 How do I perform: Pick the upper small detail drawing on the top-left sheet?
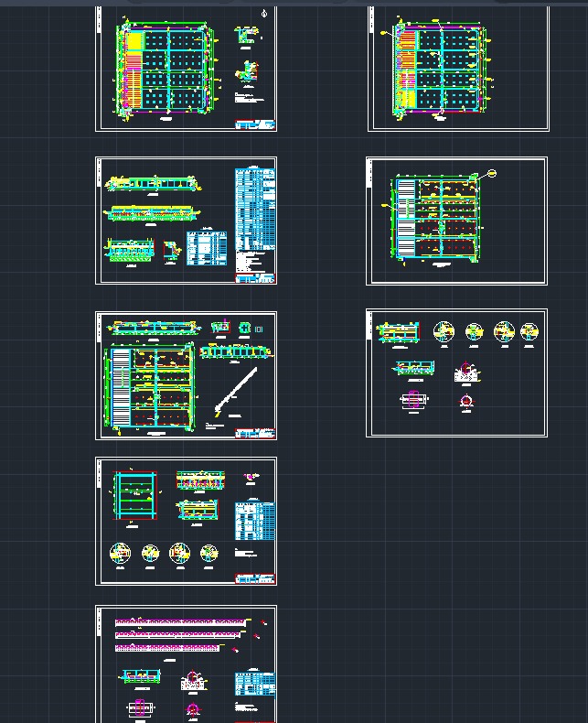(246, 36)
